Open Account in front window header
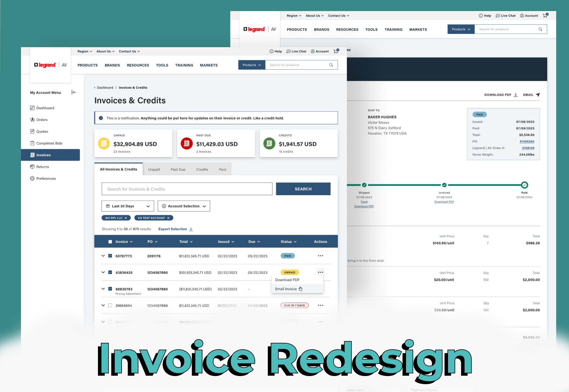The width and height of the screenshot is (569, 392). coord(320,51)
